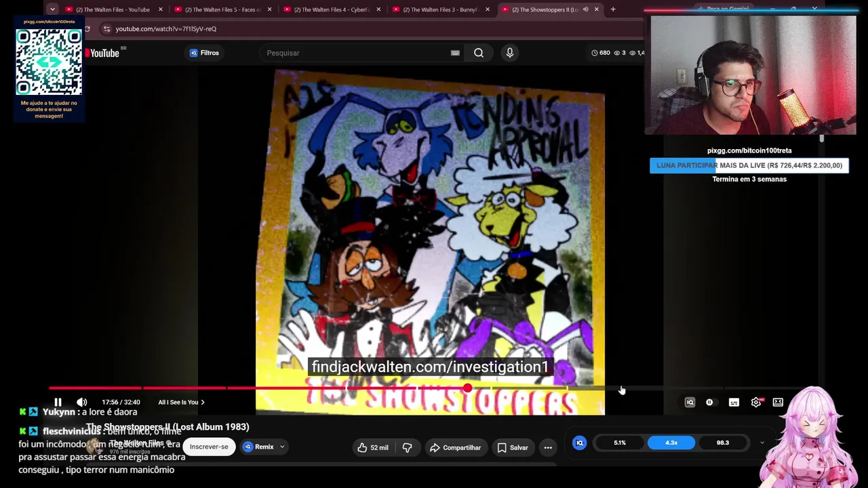Image resolution: width=868 pixels, height=488 pixels.
Task: Click the magnifying glass search button
Action: point(479,53)
